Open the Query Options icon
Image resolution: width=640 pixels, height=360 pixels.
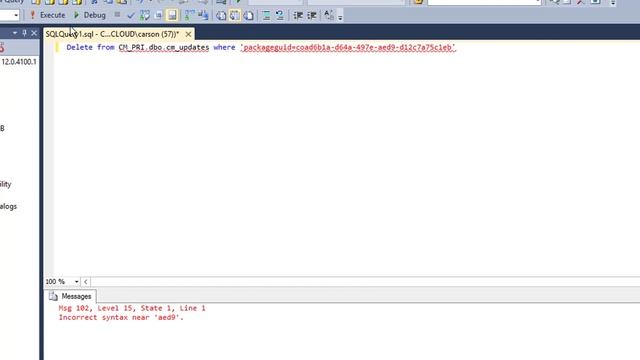[x=158, y=16]
